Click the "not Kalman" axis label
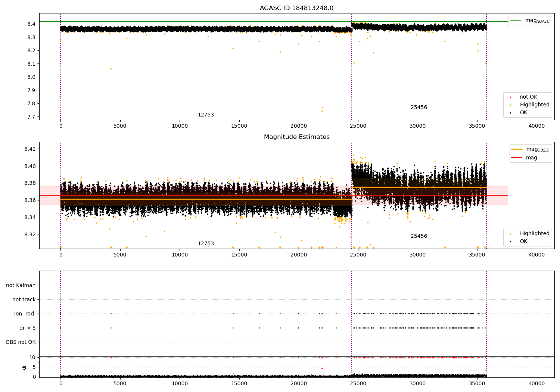Image resolution: width=560 pixels, height=392 pixels. coord(21,285)
